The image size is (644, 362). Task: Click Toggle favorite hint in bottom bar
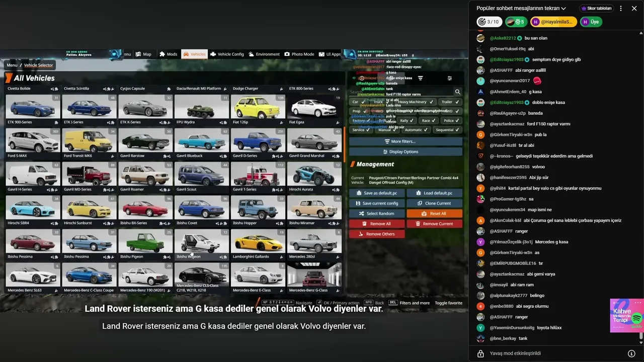tap(448, 303)
